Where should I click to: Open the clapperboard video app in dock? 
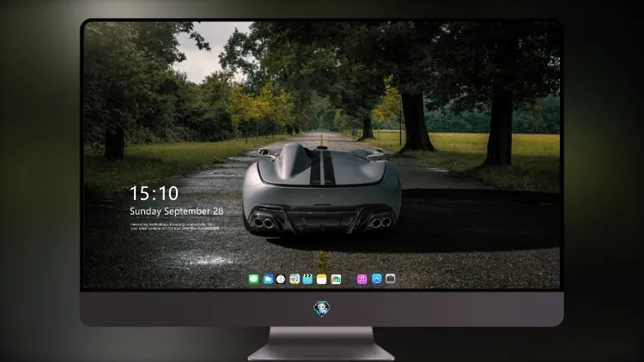tap(307, 279)
